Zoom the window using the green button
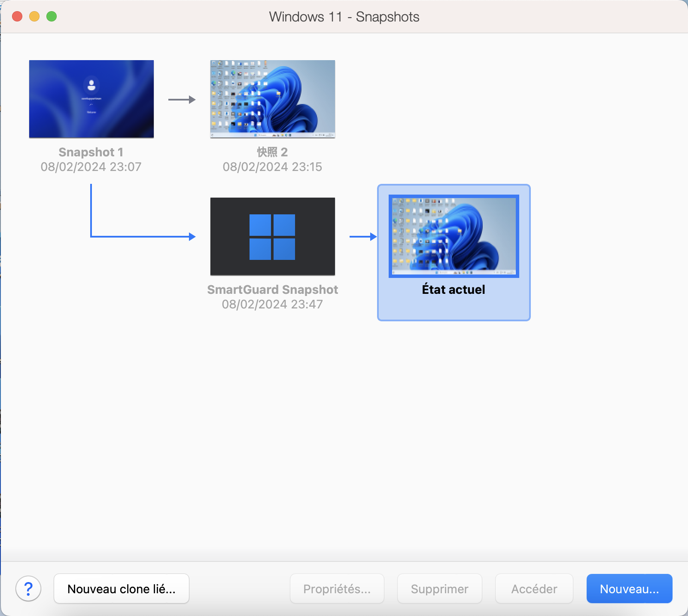Image resolution: width=688 pixels, height=616 pixels. 52,16
